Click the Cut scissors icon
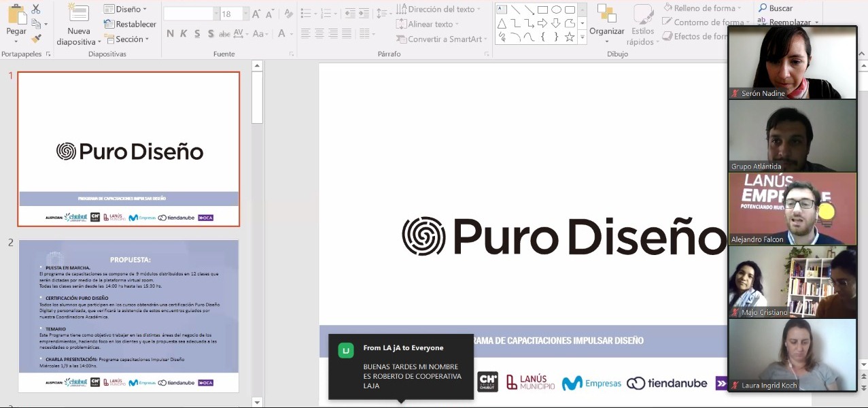This screenshot has height=408, width=868. pos(36,9)
